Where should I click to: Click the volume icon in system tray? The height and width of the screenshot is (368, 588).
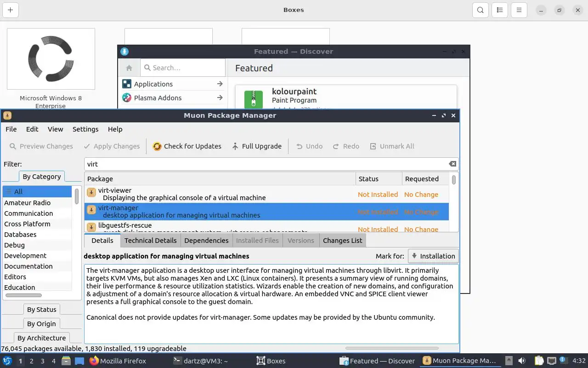(522, 361)
